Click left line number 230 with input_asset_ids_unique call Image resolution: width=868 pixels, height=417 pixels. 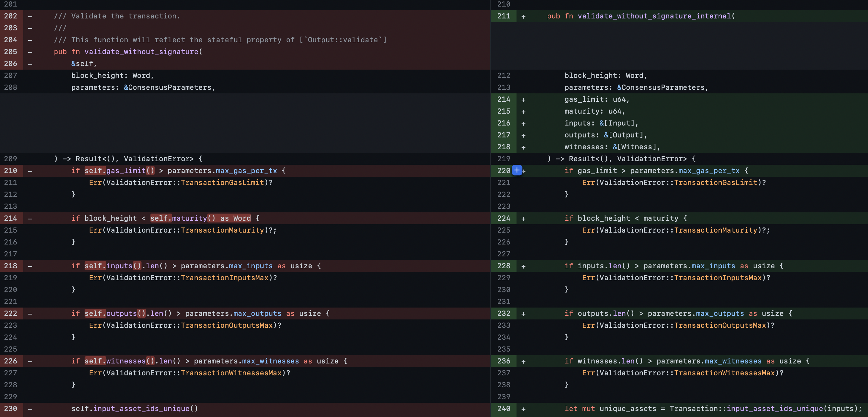point(10,409)
